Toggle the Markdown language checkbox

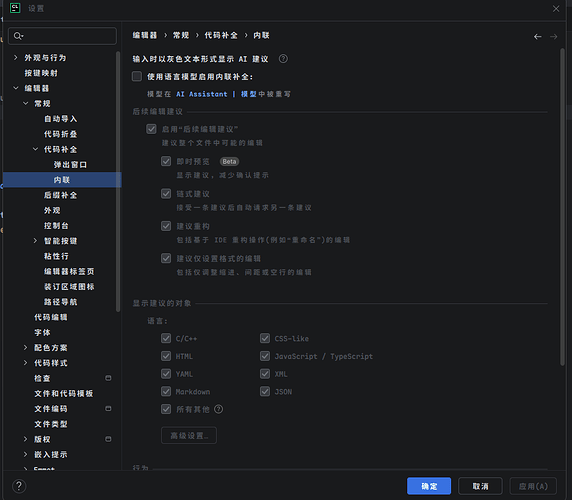click(166, 392)
